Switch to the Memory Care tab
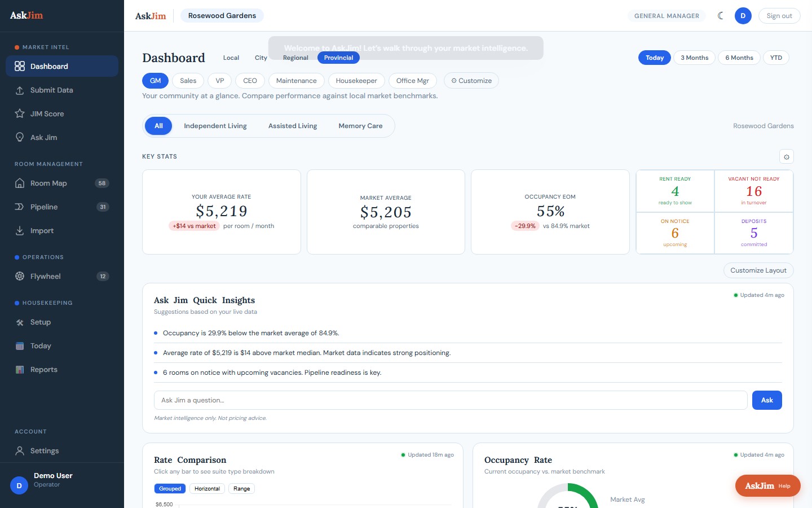Screen dimensions: 812x508 [360, 126]
